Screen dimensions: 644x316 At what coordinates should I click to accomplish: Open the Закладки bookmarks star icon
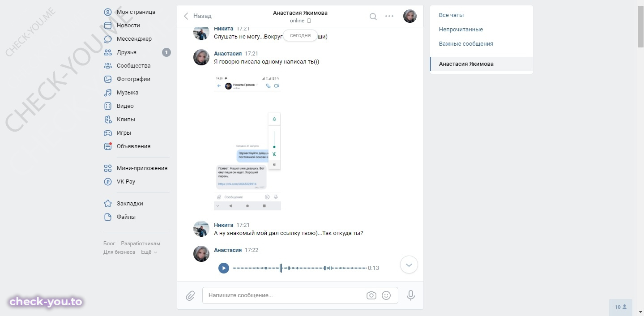[x=108, y=204]
